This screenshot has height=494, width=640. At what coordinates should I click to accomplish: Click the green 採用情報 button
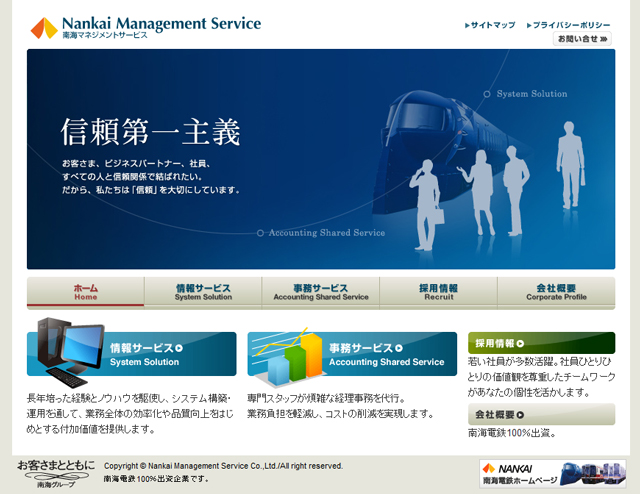tap(541, 343)
